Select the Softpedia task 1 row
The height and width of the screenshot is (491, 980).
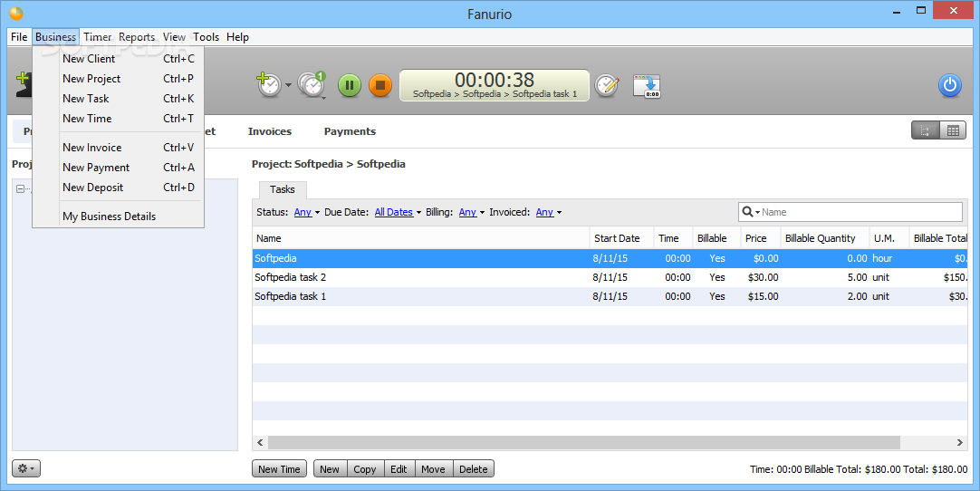610,296
